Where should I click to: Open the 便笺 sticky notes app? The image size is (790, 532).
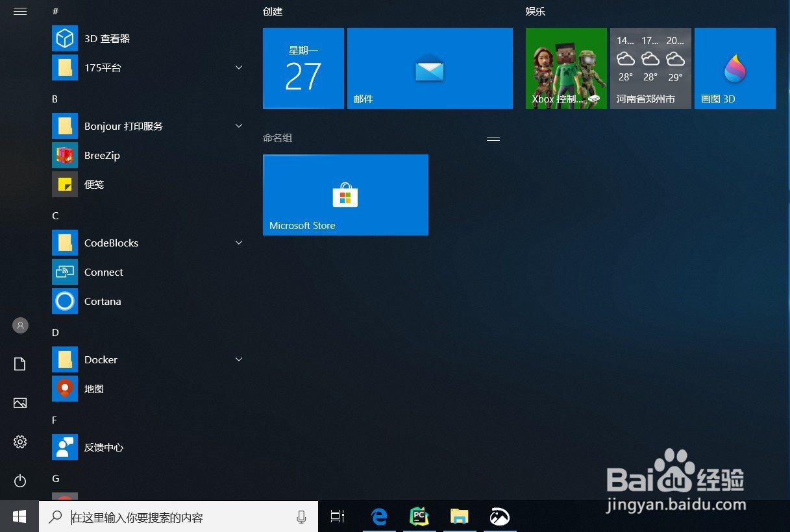(x=93, y=184)
